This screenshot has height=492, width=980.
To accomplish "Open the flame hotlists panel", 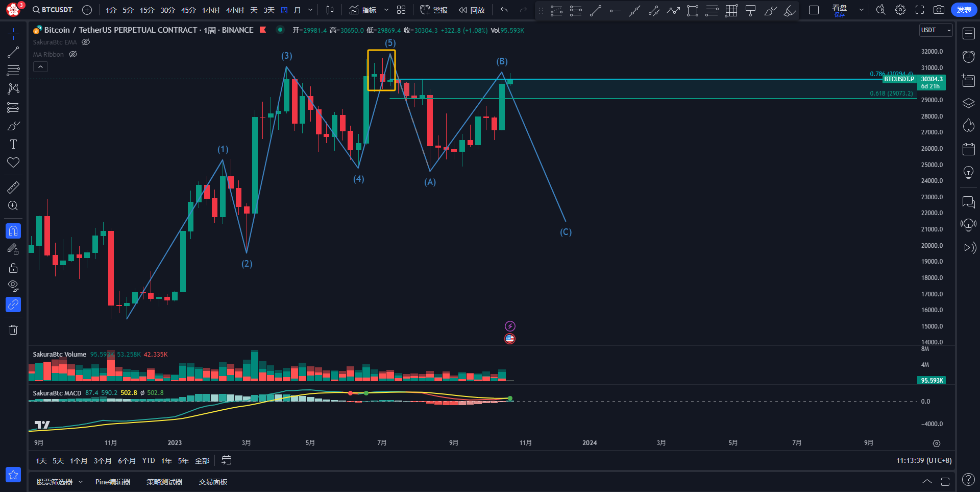I will 968,126.
